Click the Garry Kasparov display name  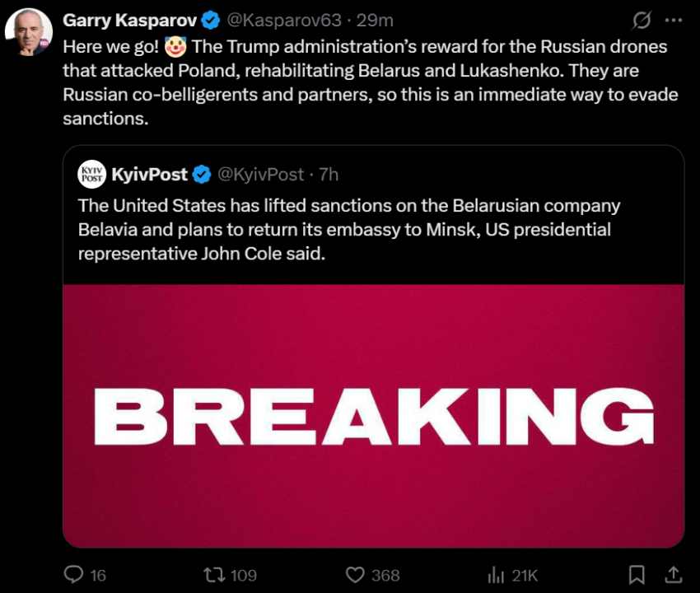pyautogui.click(x=129, y=19)
